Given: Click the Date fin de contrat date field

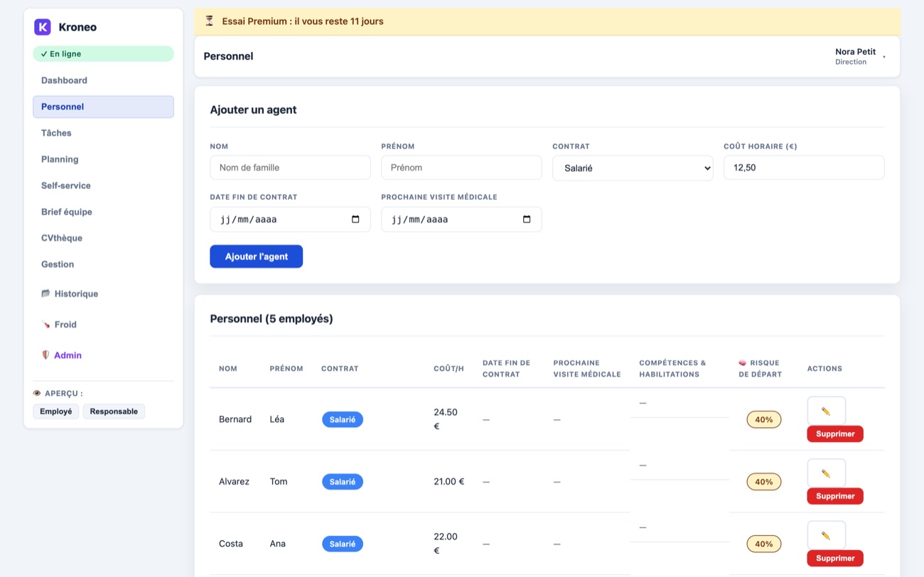Looking at the screenshot, I should tap(290, 220).
